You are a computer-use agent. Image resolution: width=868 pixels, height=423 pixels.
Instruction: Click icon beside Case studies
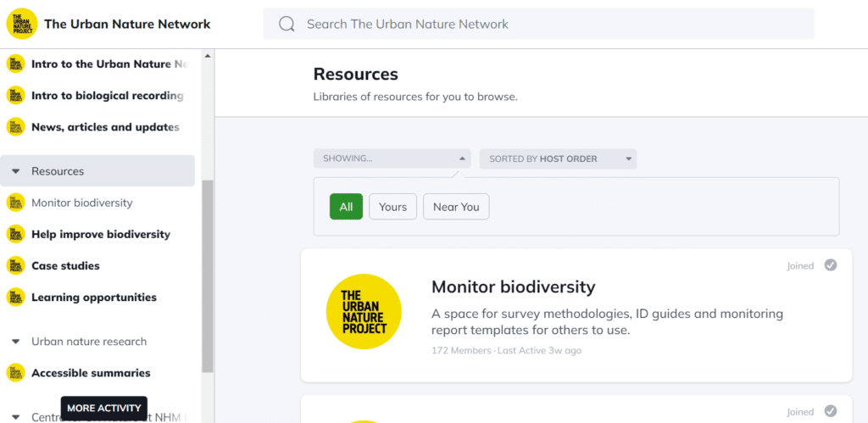tap(15, 266)
